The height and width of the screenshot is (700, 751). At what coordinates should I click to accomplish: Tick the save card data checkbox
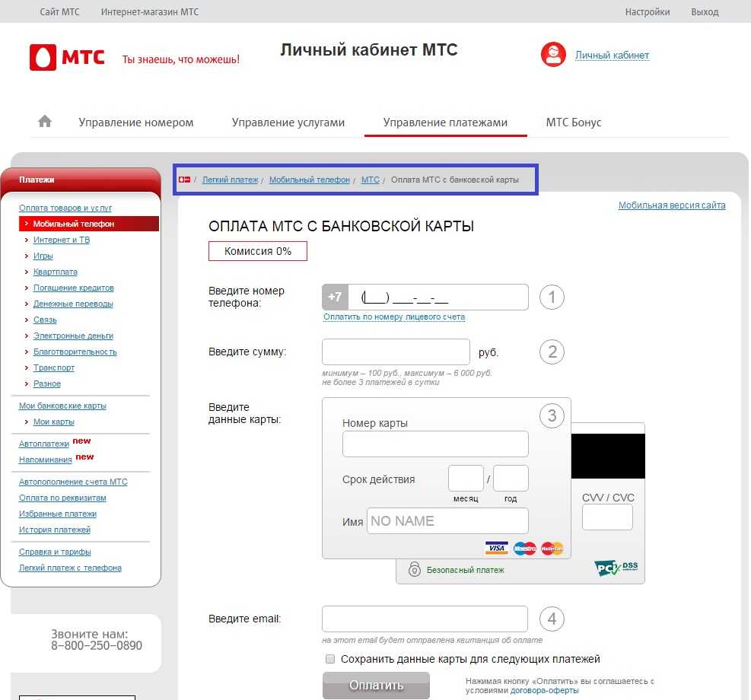click(330, 659)
